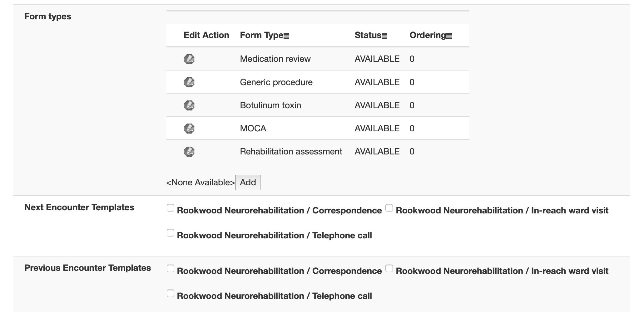644x312 pixels.
Task: Check Rookwood Neurorehabilitation / Telephone call next template
Action: pyautogui.click(x=170, y=233)
